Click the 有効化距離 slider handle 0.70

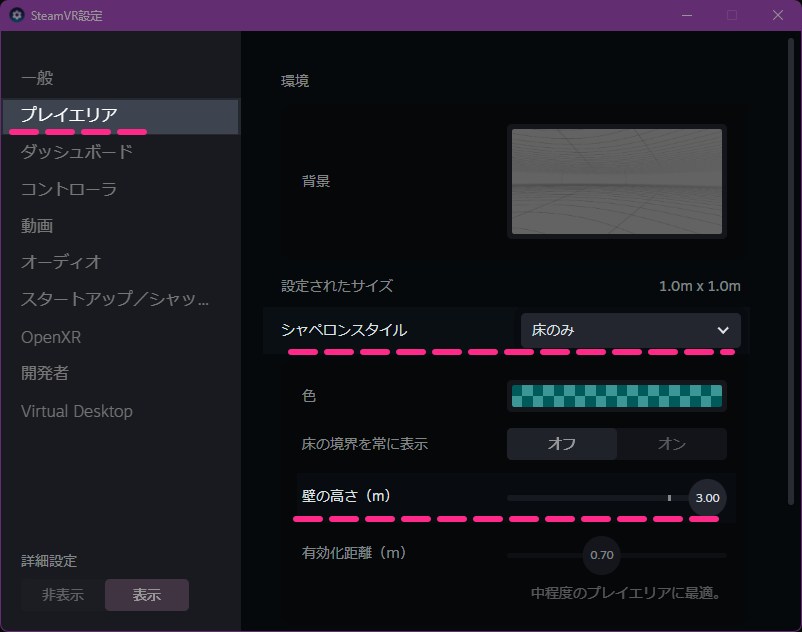[602, 555]
